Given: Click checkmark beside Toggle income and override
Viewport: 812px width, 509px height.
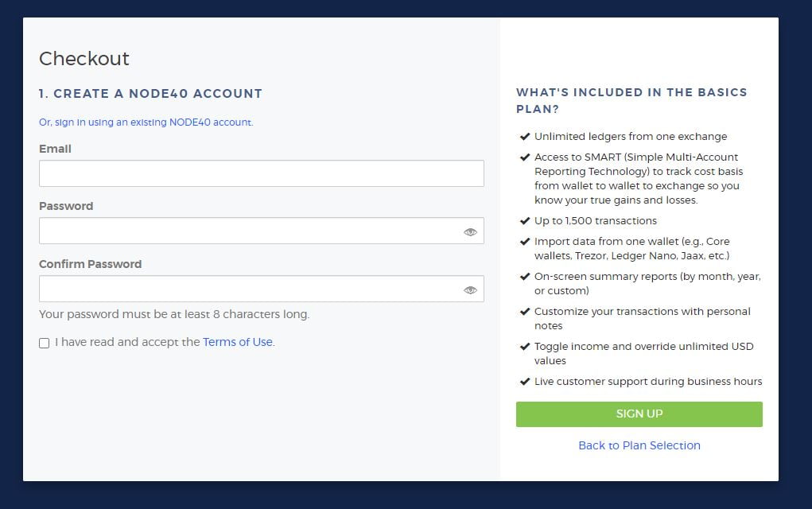Looking at the screenshot, I should click(525, 347).
